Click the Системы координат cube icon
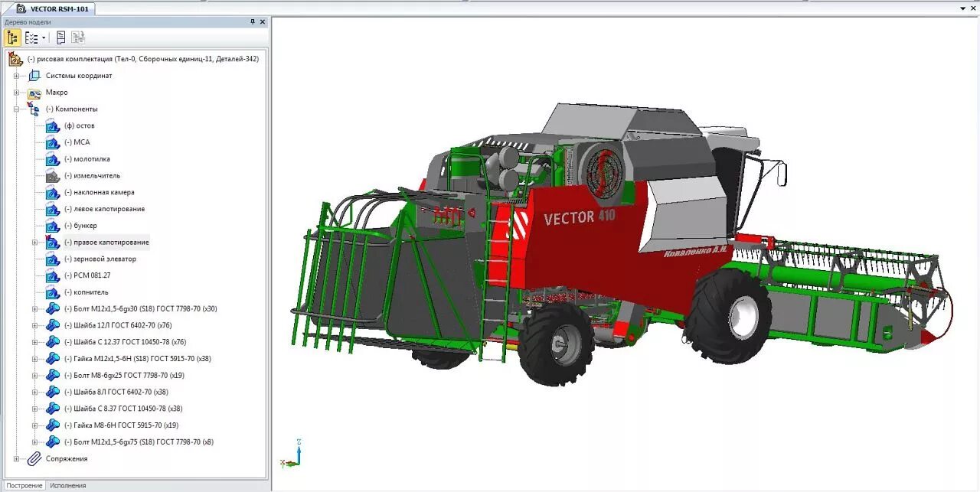 click(x=34, y=76)
